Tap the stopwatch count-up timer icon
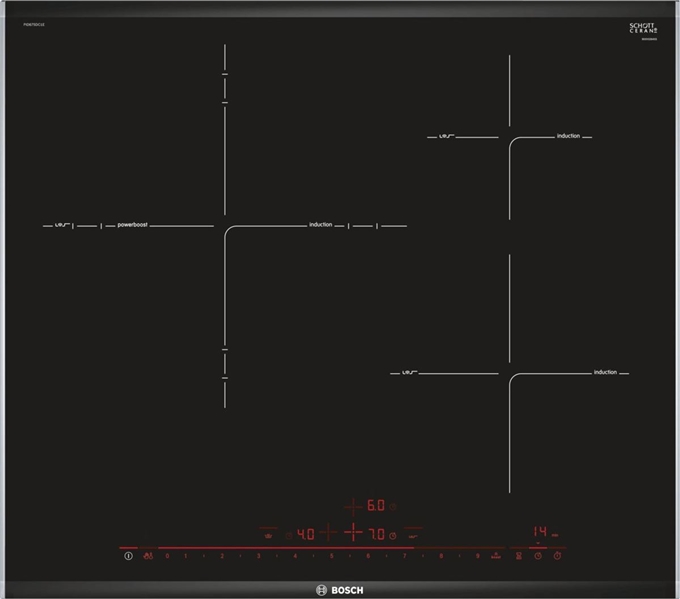Viewport: 680px width, 599px height. pyautogui.click(x=557, y=555)
